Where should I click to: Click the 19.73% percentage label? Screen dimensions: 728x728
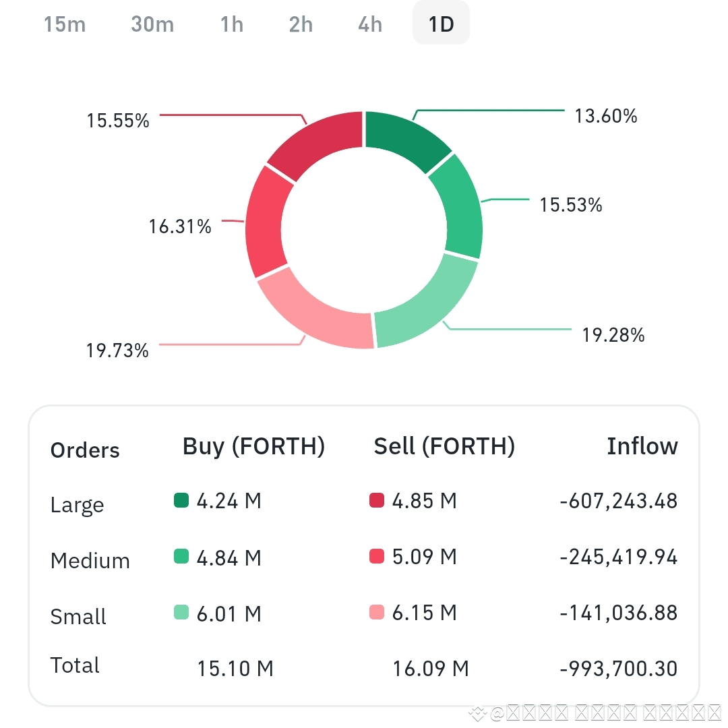point(119,350)
